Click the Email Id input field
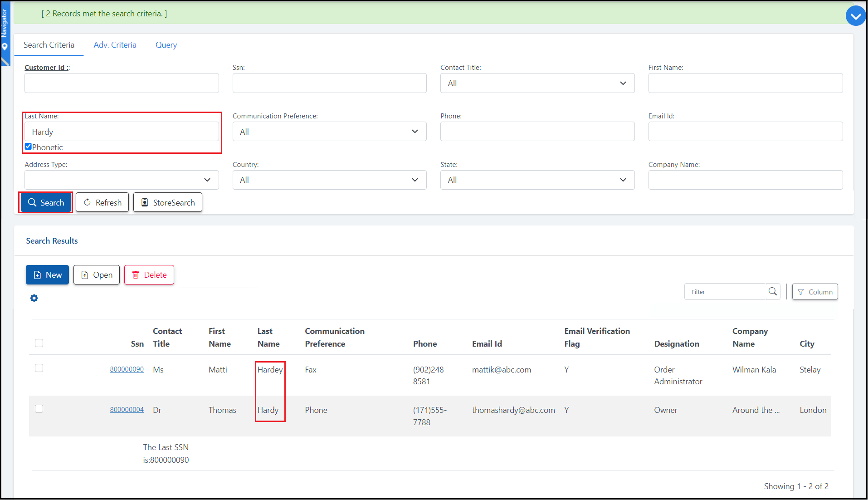 pos(746,132)
